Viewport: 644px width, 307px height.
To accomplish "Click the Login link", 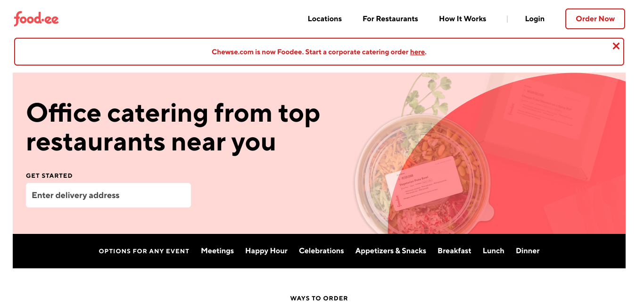I will (535, 19).
